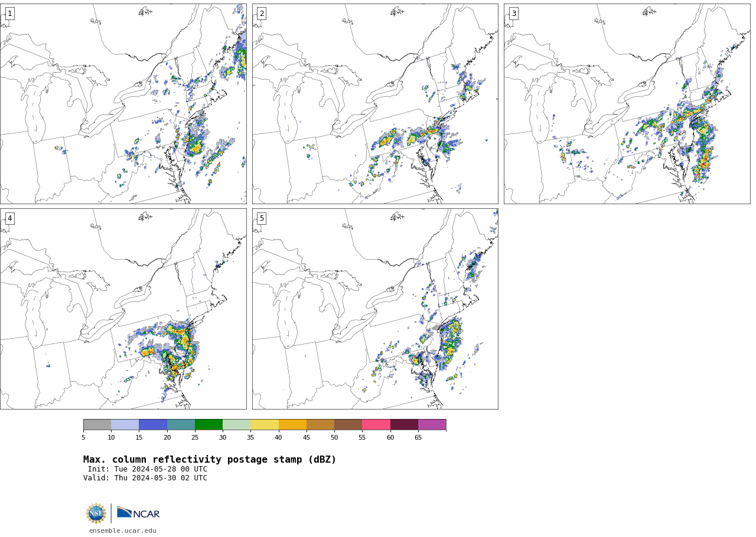Open ensemble member 1 reflectivity map
The image size is (756, 537).
123,104
